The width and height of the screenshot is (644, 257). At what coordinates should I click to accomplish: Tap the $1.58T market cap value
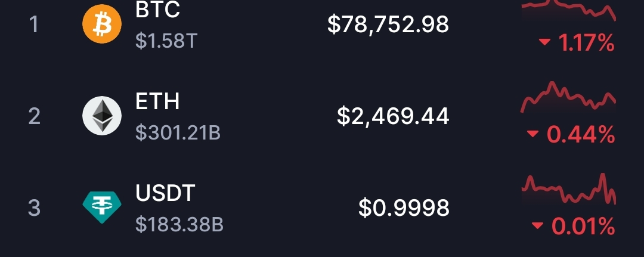pos(167,42)
